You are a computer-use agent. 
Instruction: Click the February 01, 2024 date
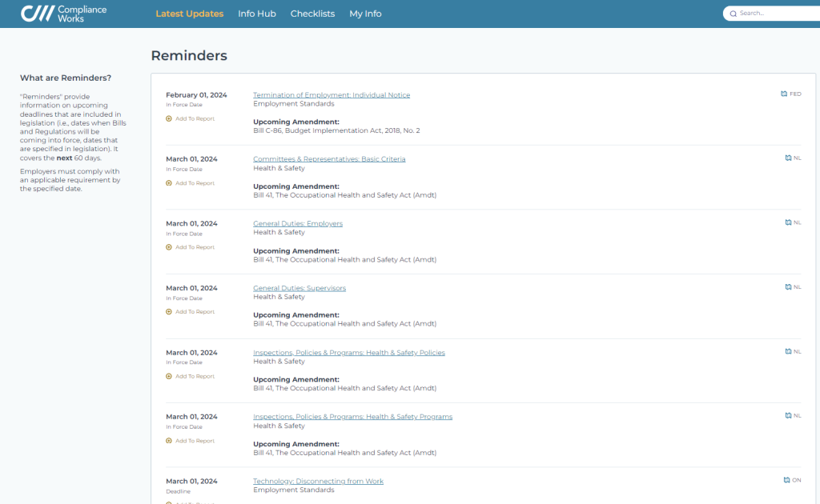click(196, 95)
